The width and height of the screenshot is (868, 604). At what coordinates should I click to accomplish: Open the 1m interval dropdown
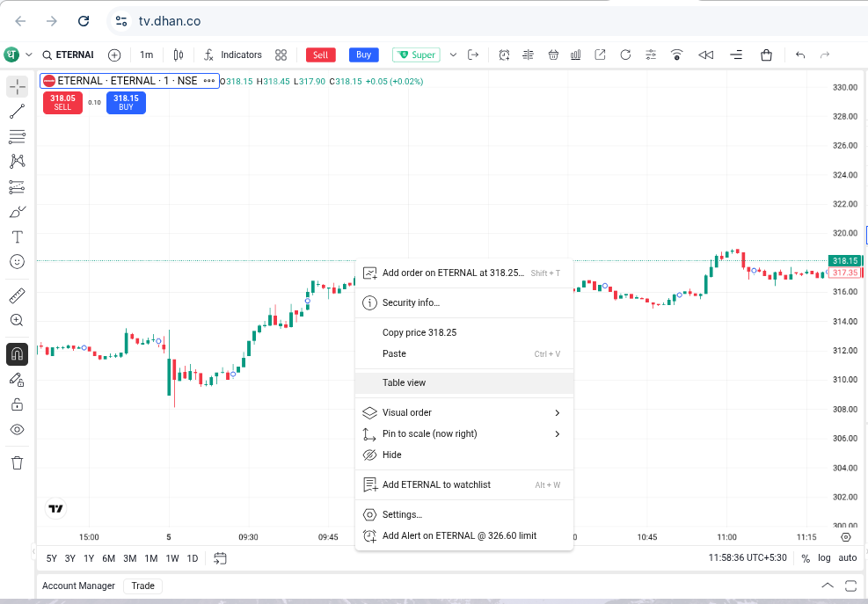point(146,55)
